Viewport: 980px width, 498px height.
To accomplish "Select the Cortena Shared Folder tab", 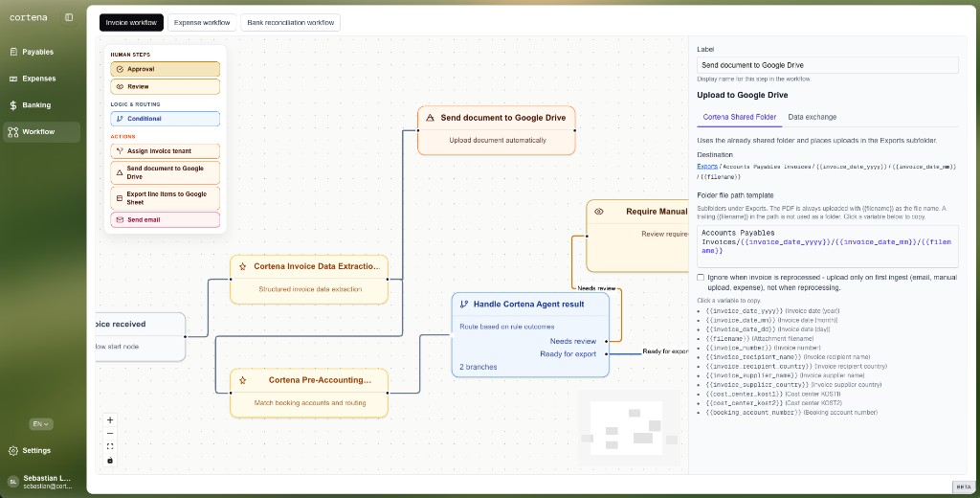I will (x=740, y=117).
